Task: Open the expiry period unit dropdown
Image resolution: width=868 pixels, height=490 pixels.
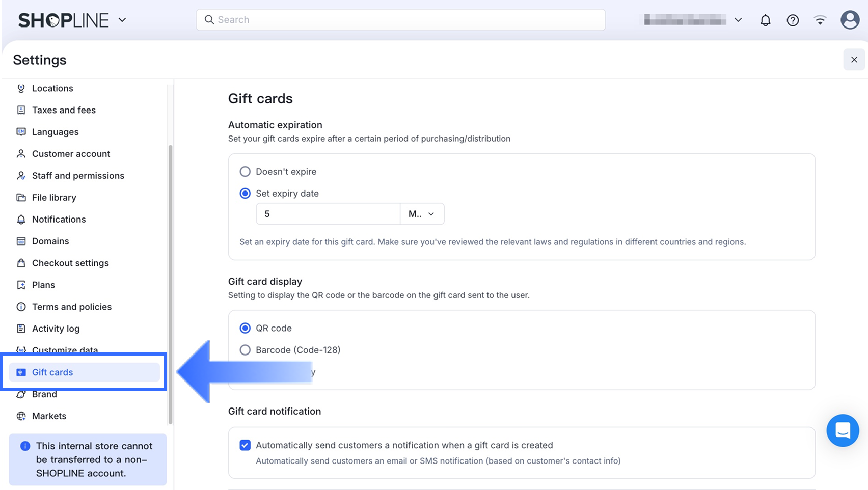Action: (422, 214)
